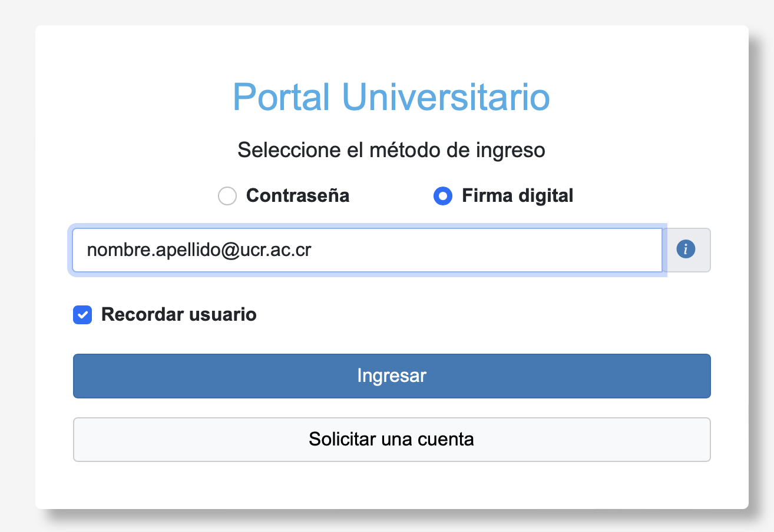The image size is (774, 532).
Task: Click the Ingresar button
Action: (x=392, y=375)
